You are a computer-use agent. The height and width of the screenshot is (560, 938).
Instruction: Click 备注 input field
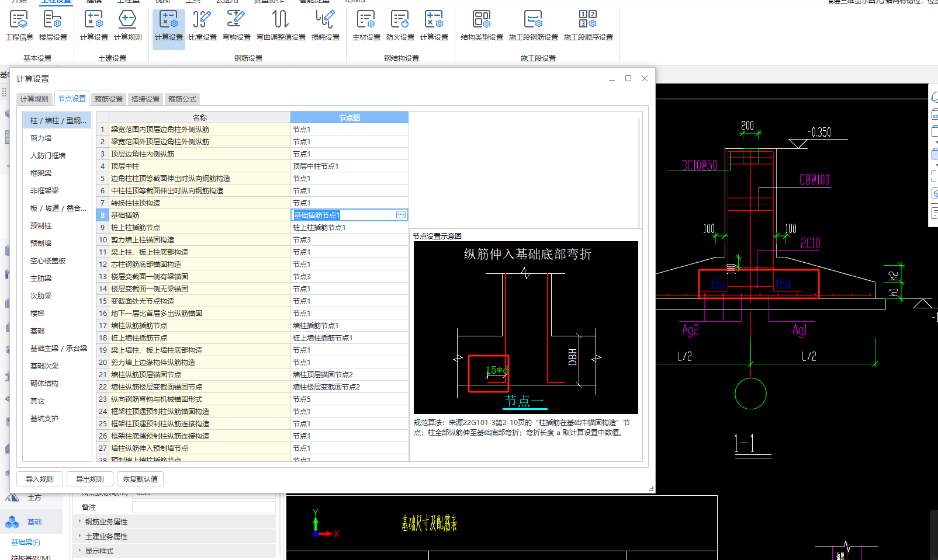tap(203, 507)
